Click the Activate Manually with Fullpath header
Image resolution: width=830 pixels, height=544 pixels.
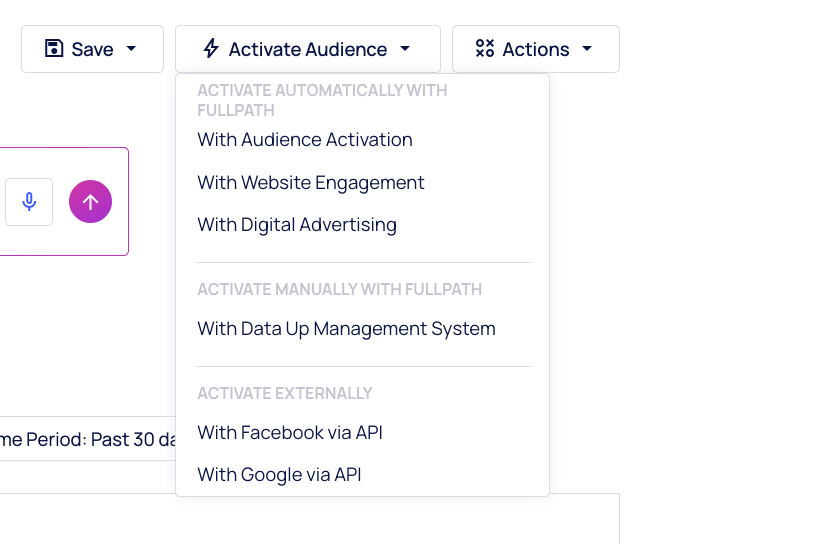(340, 289)
